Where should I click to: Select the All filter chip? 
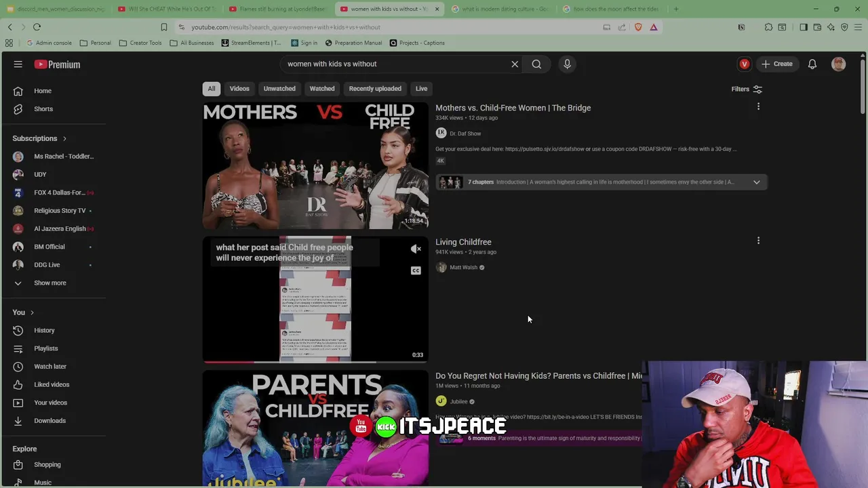pyautogui.click(x=212, y=89)
